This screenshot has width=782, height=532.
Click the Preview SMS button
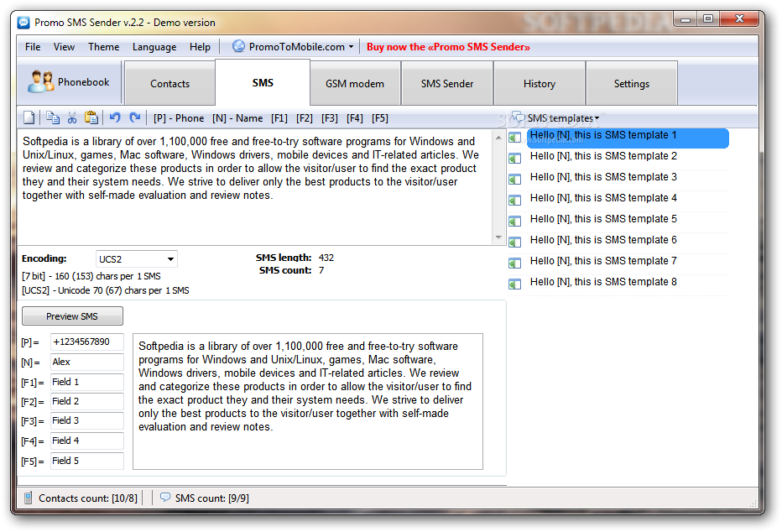click(x=72, y=316)
